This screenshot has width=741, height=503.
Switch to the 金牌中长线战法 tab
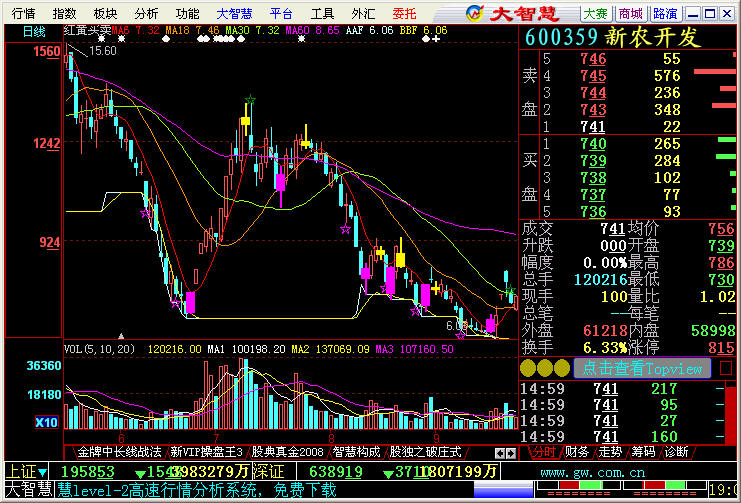[x=119, y=452]
